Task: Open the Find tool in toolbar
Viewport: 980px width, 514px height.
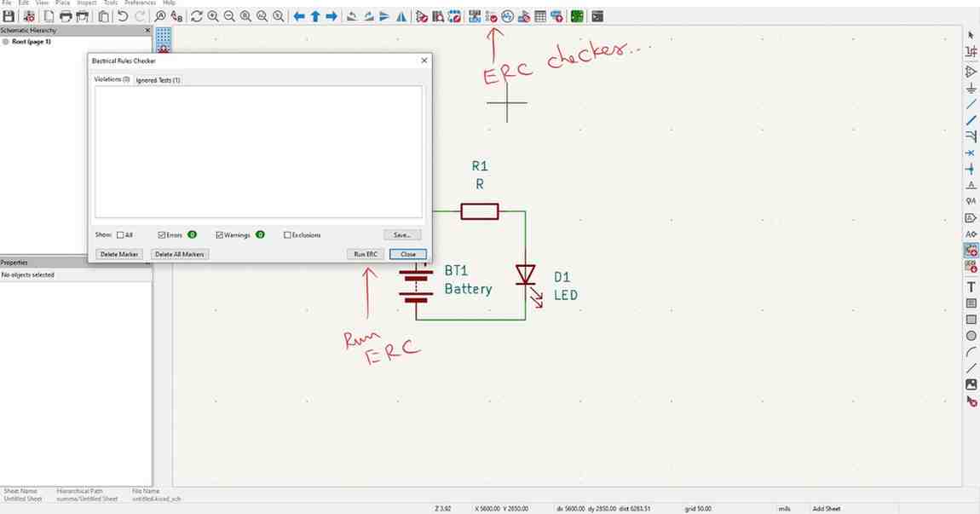Action: click(160, 17)
